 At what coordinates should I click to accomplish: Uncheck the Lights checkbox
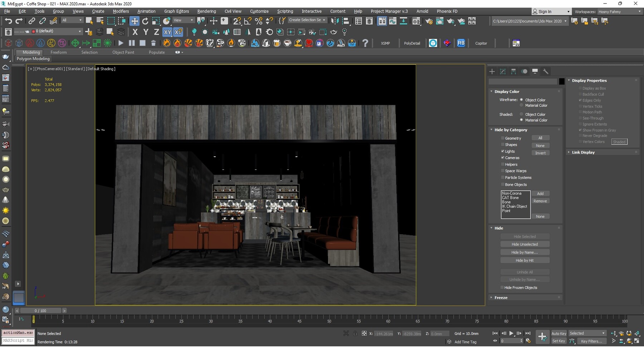pos(503,151)
